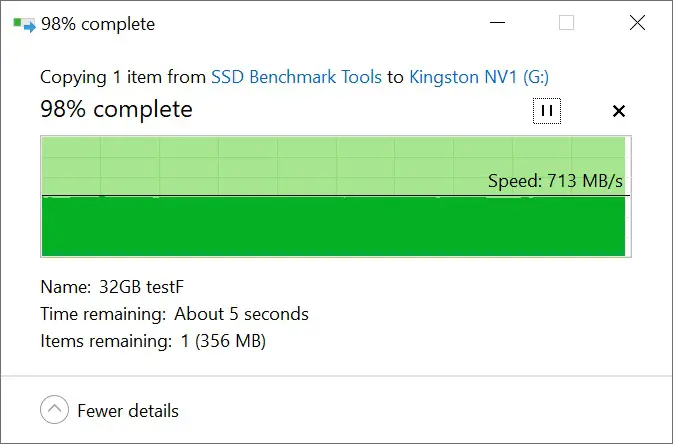Click the greyed-out maximize window icon
The width and height of the screenshot is (673, 444).
click(x=567, y=22)
